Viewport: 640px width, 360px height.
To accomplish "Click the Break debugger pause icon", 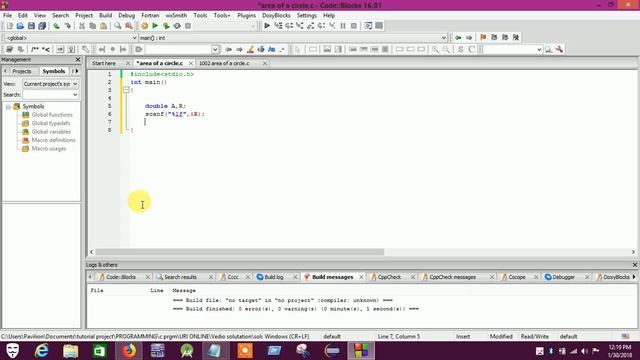I will coord(343,26).
